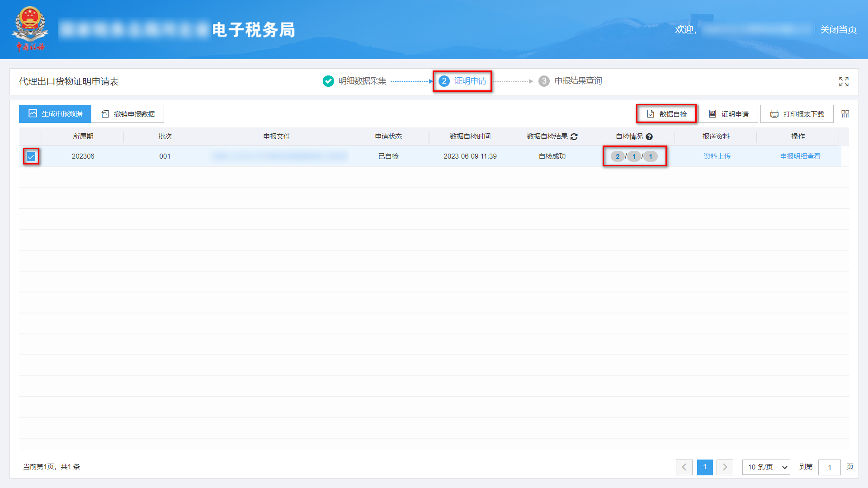Open 资料上传 for the 202306 record

pos(717,156)
